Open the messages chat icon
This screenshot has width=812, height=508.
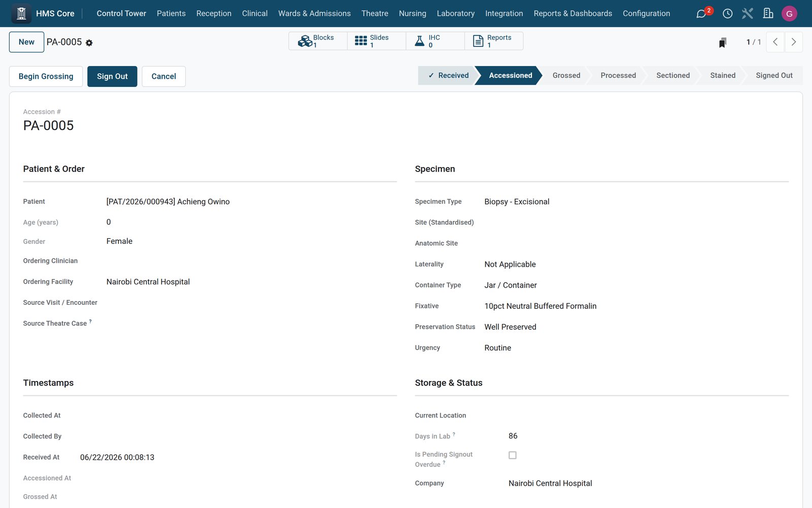(701, 14)
